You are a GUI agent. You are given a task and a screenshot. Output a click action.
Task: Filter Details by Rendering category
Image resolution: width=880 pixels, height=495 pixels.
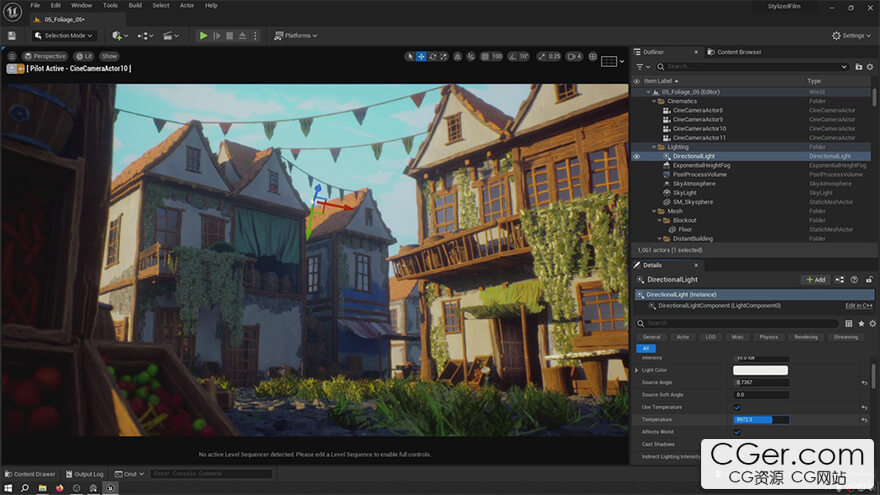806,337
